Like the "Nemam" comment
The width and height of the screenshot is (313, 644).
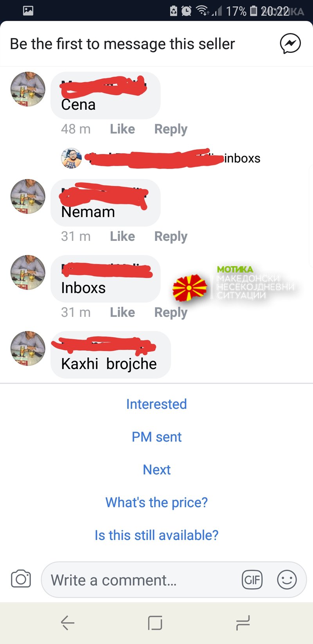pyautogui.click(x=122, y=236)
